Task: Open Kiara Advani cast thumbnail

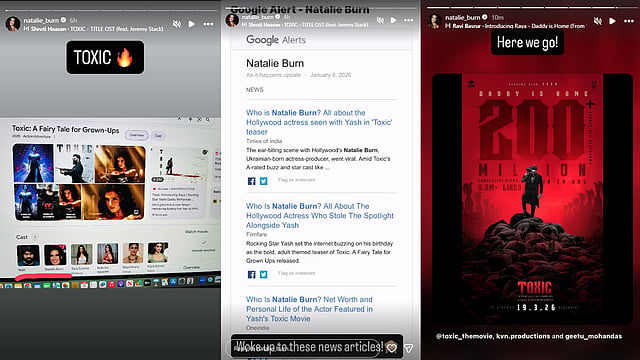Action: [158, 252]
